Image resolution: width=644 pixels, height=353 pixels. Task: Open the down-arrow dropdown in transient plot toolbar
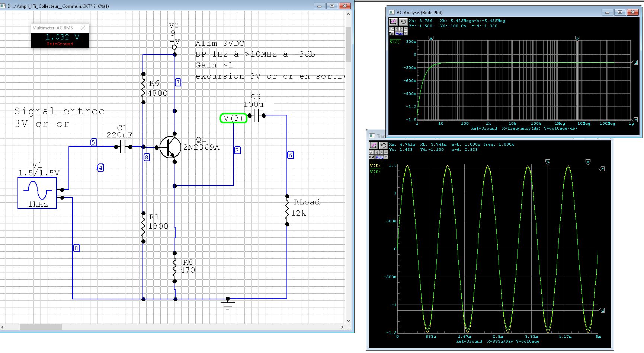click(x=386, y=157)
